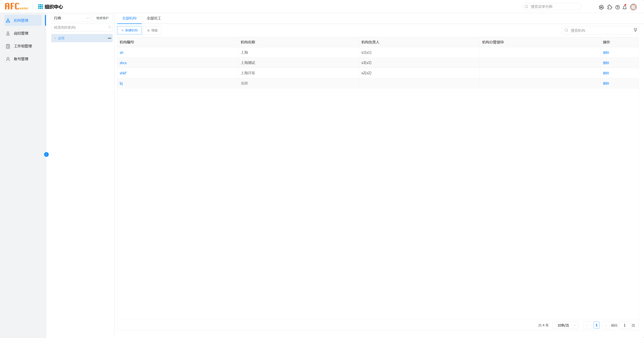This screenshot has height=338, width=644.
Task: Click the 导出 export button
Action: [x=152, y=30]
